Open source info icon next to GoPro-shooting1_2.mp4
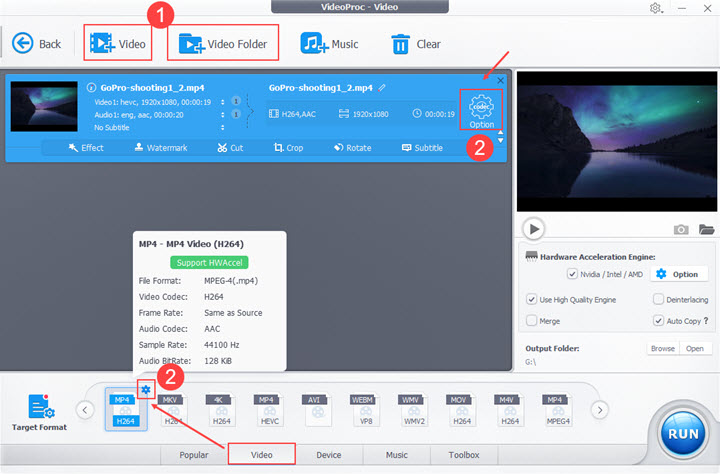Image resolution: width=720 pixels, height=474 pixels. pyautogui.click(x=91, y=87)
